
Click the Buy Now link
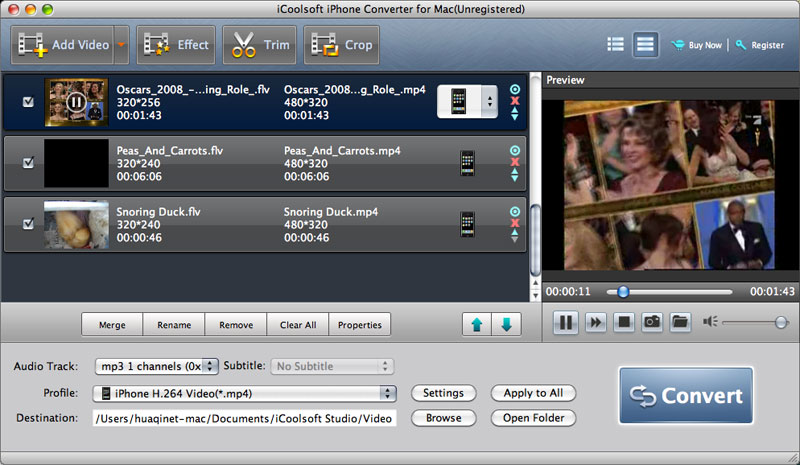[x=699, y=45]
